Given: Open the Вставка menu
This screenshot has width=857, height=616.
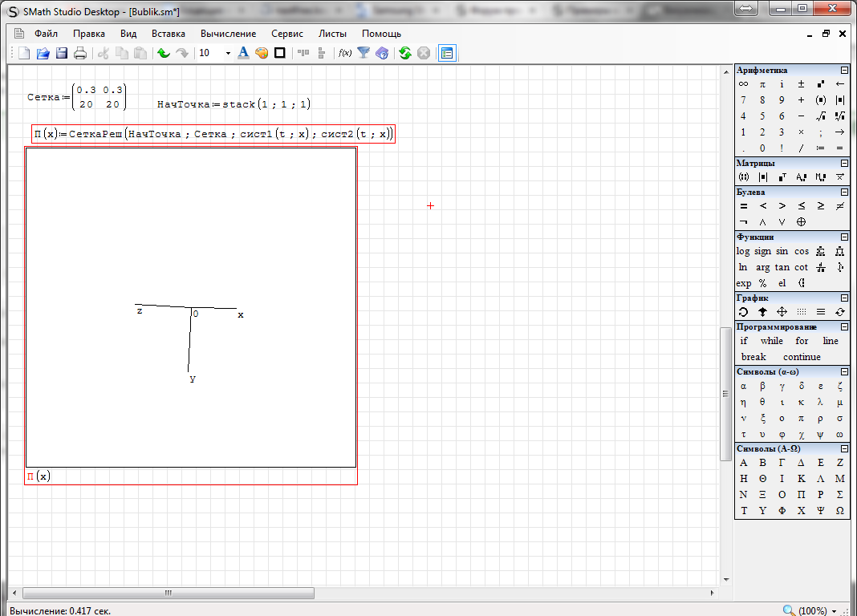Looking at the screenshot, I should click(168, 34).
